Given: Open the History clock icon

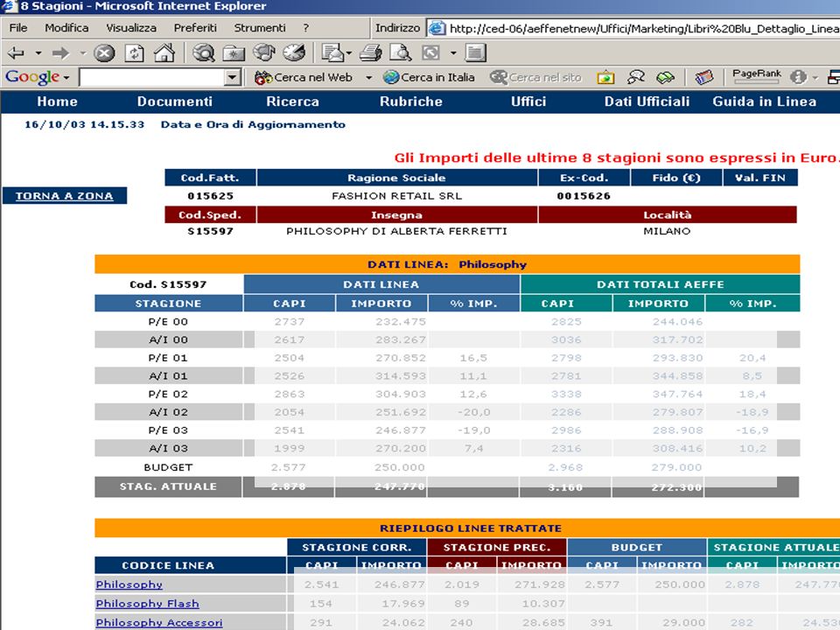Looking at the screenshot, I should tap(294, 52).
